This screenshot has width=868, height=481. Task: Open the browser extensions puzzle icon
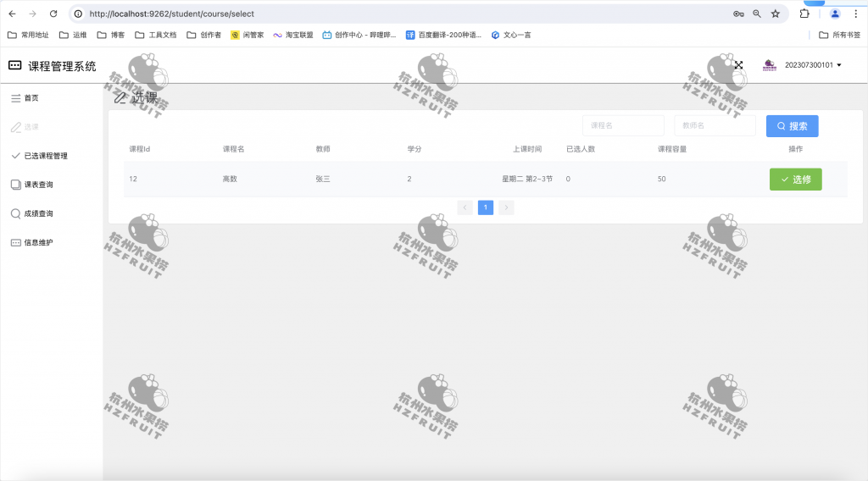coord(804,14)
